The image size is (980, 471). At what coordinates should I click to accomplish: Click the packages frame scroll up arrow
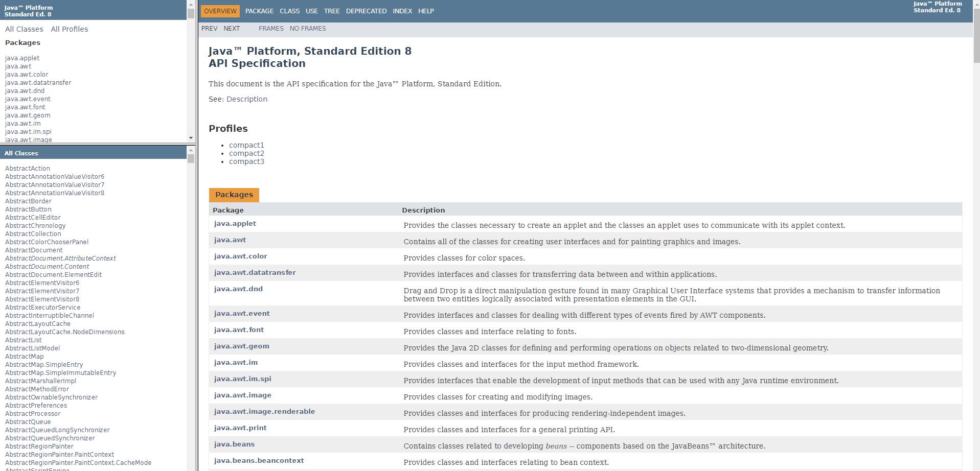tap(191, 4)
